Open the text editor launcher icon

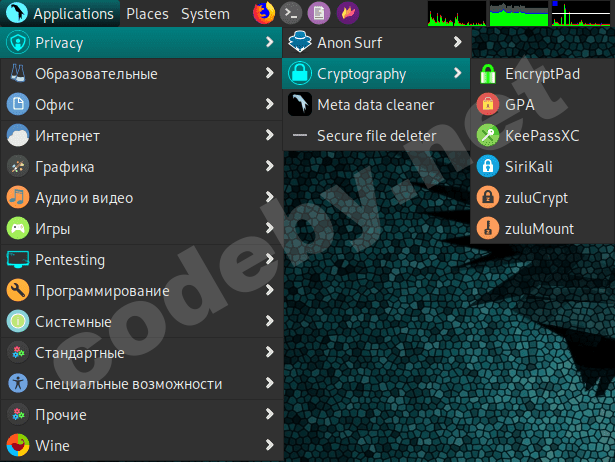click(319, 13)
